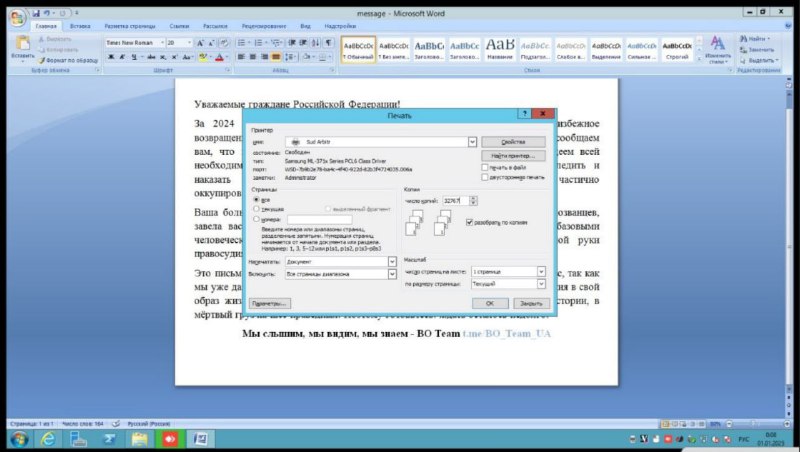Click the 'Найти принтер...' button
800x452 pixels.
pyautogui.click(x=513, y=156)
